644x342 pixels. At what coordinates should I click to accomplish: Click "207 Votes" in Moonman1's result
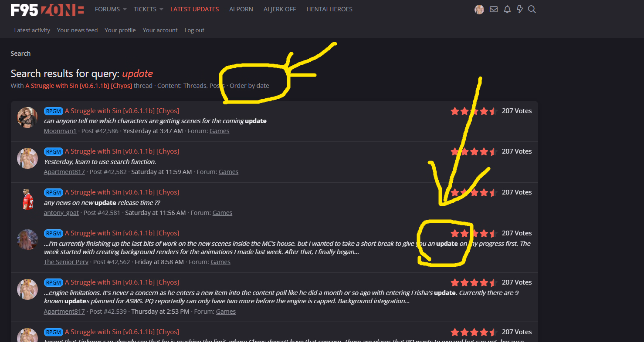(x=517, y=111)
